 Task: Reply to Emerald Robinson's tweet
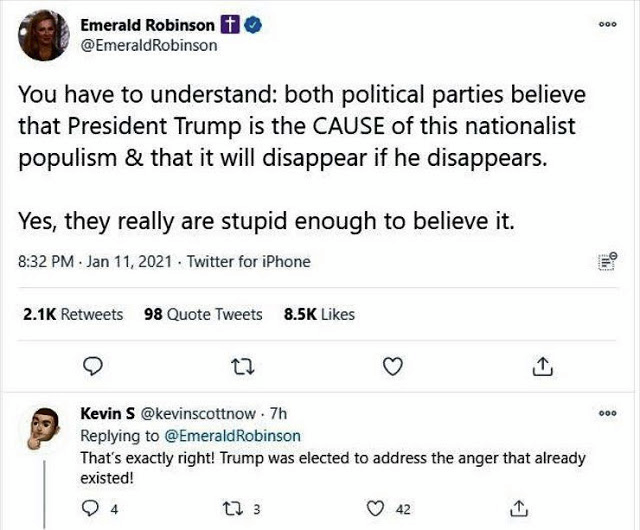93,367
